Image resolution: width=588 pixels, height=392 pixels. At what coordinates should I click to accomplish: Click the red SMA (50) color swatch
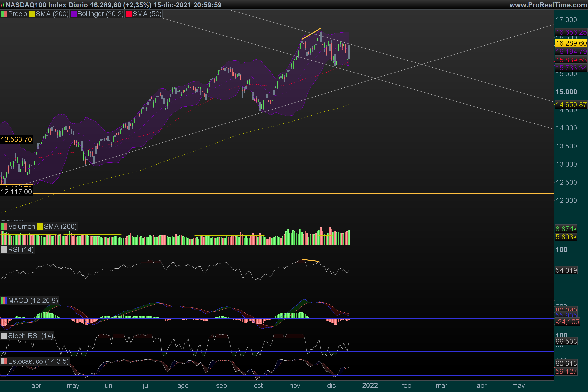click(x=129, y=14)
